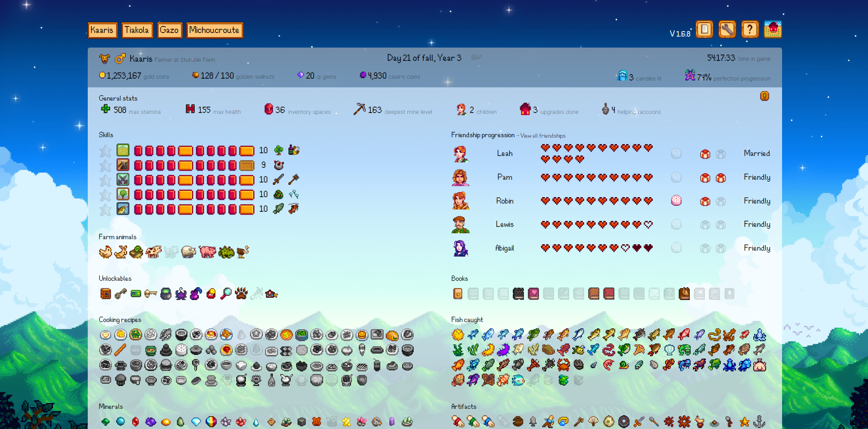Click the house upgrades done icon
This screenshot has width=868, height=429.
[x=525, y=109]
